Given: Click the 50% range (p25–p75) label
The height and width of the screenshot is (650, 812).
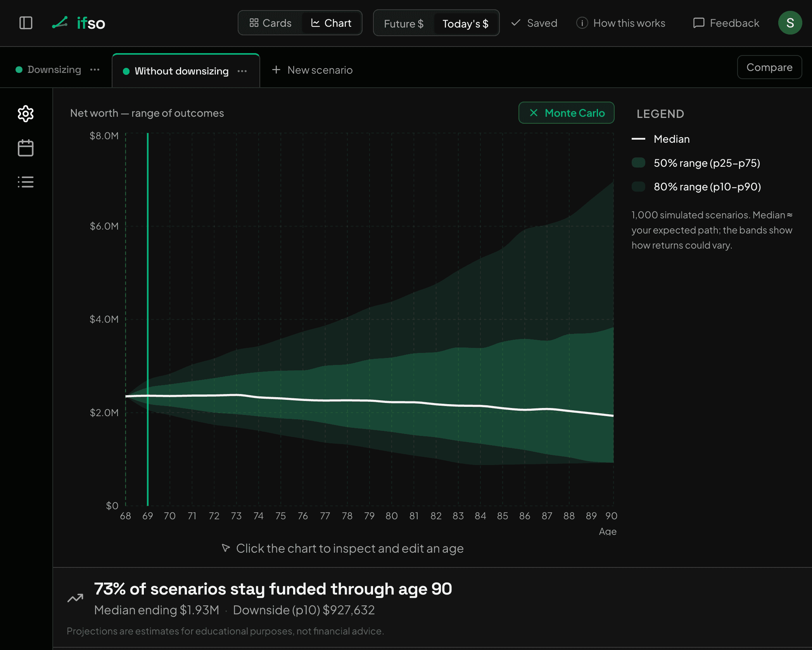Looking at the screenshot, I should (707, 163).
